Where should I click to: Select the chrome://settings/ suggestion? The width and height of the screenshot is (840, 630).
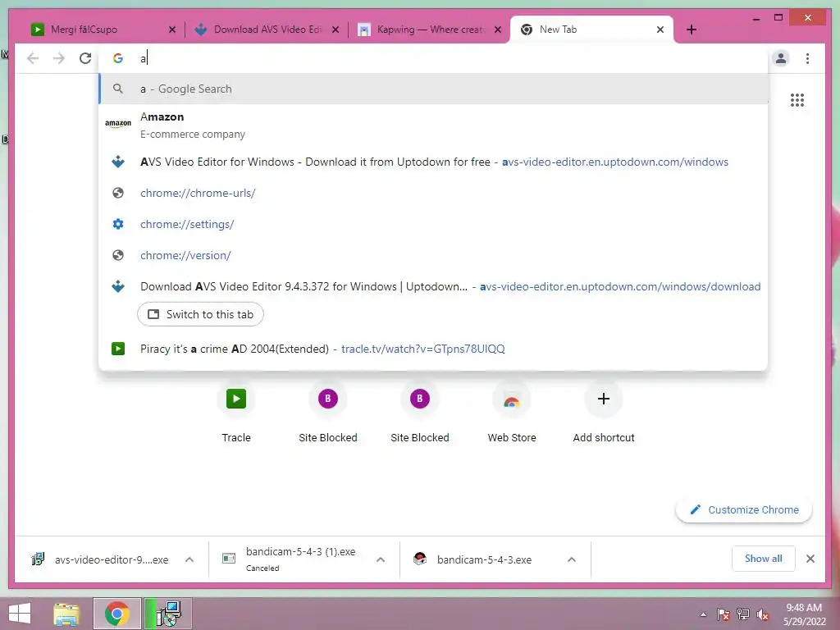[x=433, y=224]
